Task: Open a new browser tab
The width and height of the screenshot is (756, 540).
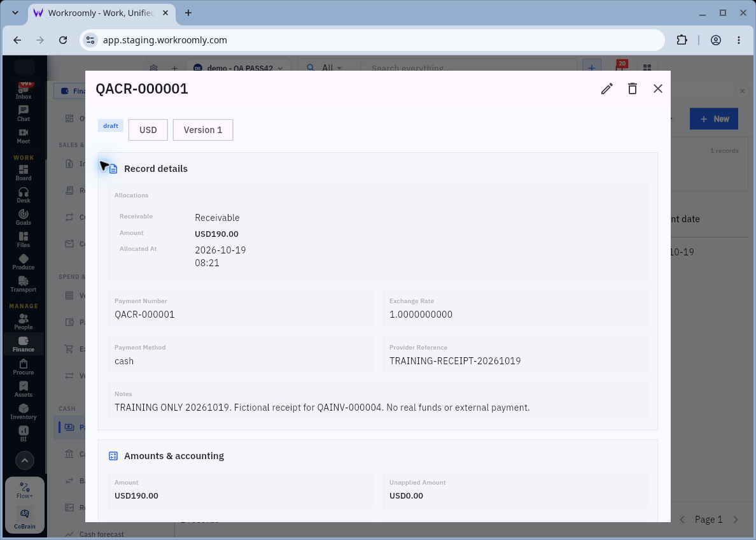Action: 188,13
